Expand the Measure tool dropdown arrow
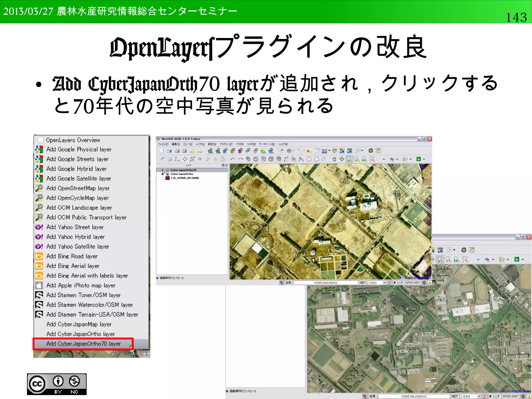 point(329,151)
